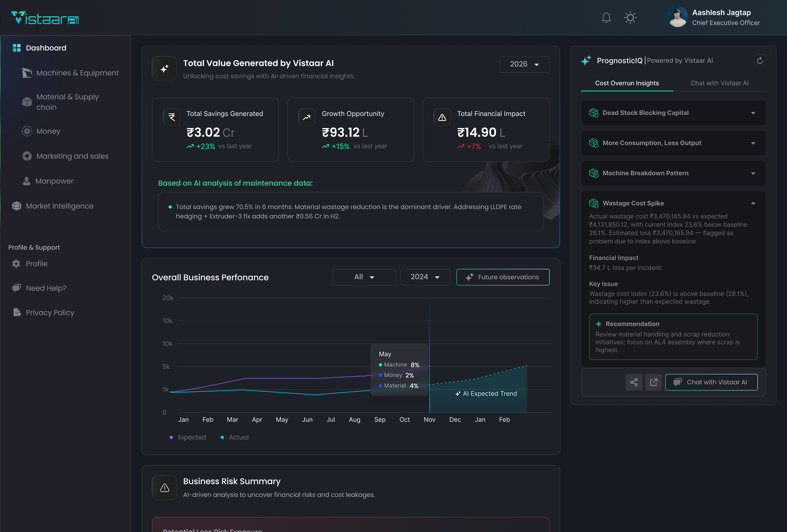Click the AI Expected Trend label
The height and width of the screenshot is (532, 787).
[486, 394]
